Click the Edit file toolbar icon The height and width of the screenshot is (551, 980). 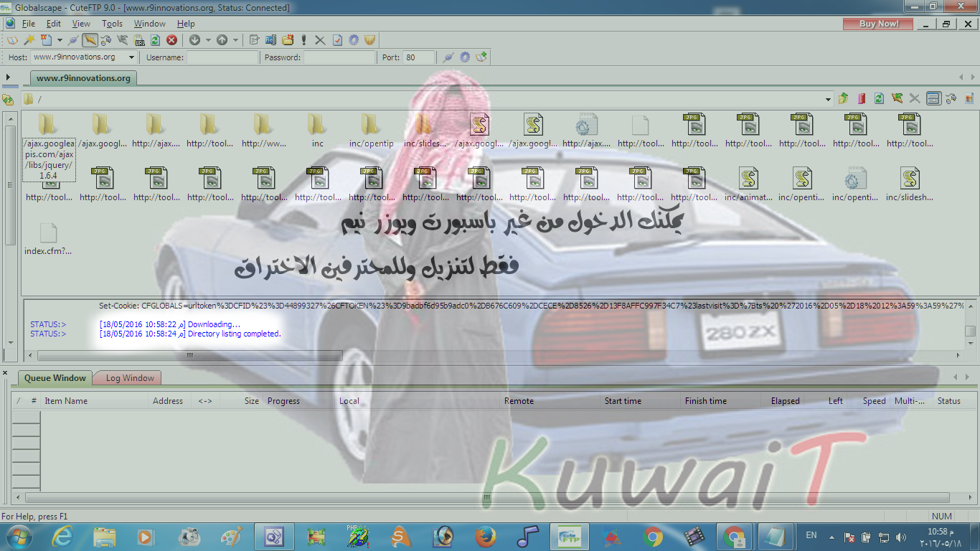click(x=254, y=40)
